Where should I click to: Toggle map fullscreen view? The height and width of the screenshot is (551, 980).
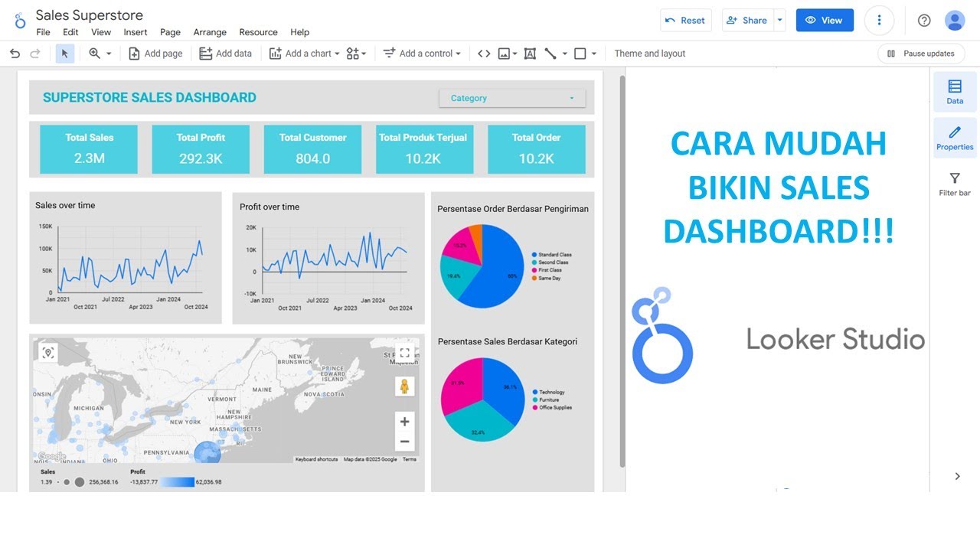pyautogui.click(x=405, y=353)
